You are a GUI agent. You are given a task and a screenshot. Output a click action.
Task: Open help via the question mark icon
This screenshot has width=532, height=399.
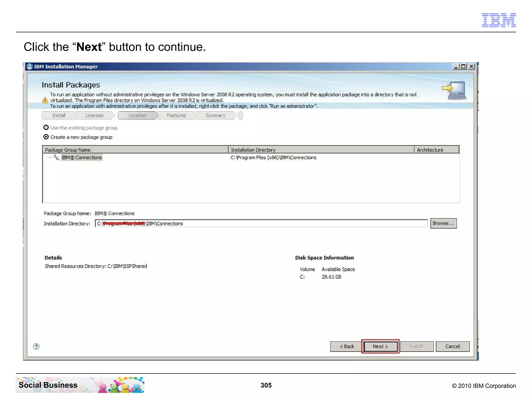36,346
